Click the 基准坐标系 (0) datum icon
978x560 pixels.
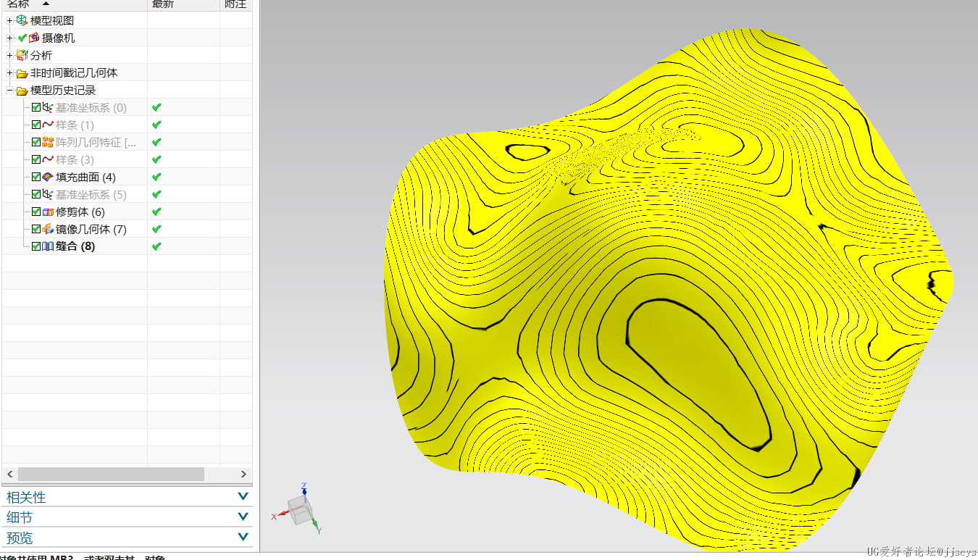click(48, 107)
